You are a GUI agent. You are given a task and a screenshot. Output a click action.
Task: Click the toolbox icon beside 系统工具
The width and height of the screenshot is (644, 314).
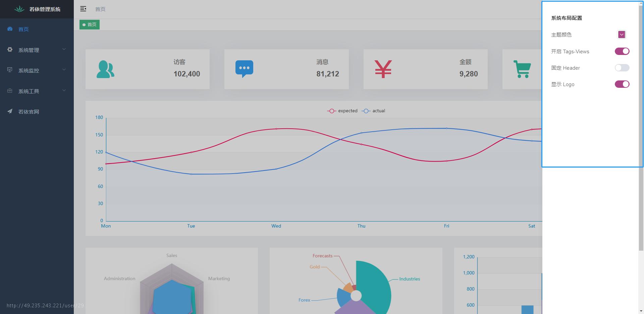pos(10,91)
